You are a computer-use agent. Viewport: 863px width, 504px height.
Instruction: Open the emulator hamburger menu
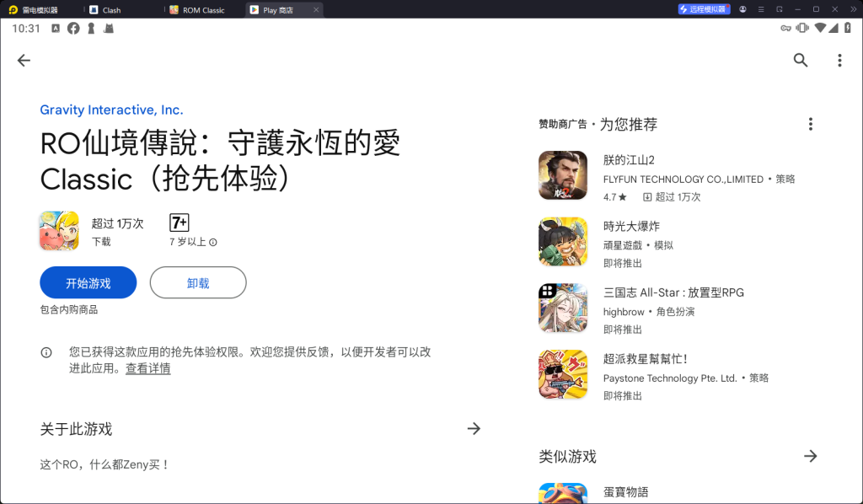click(761, 9)
